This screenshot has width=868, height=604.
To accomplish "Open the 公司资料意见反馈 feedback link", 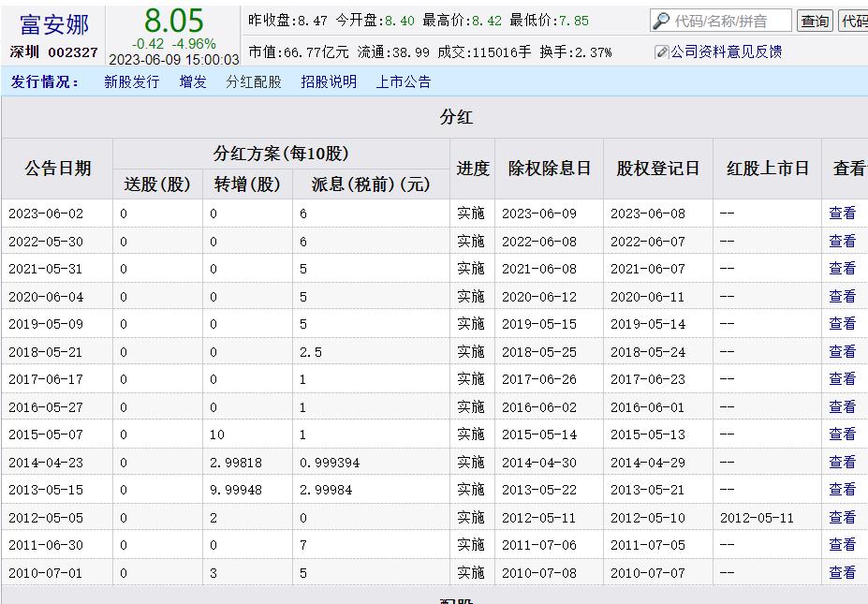I will 726,52.
